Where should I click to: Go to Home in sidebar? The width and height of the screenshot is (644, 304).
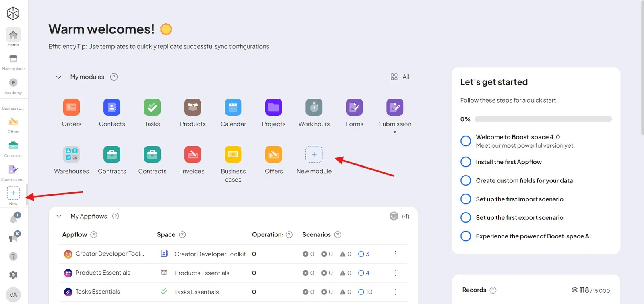coord(13,37)
